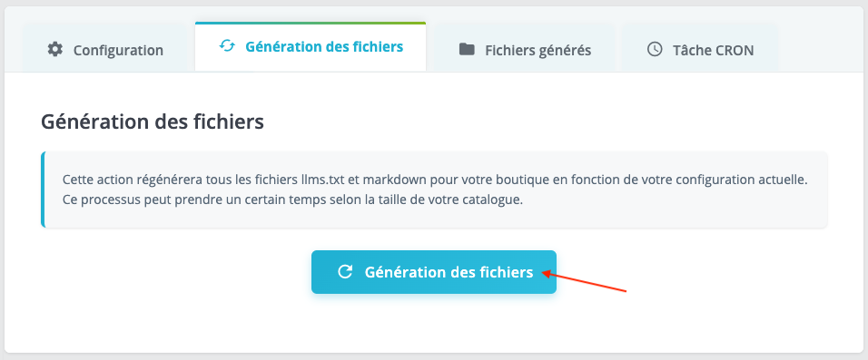This screenshot has height=360, width=868.
Task: Click the sentence starting with Ce processus peut prendre
Action: 293,199
